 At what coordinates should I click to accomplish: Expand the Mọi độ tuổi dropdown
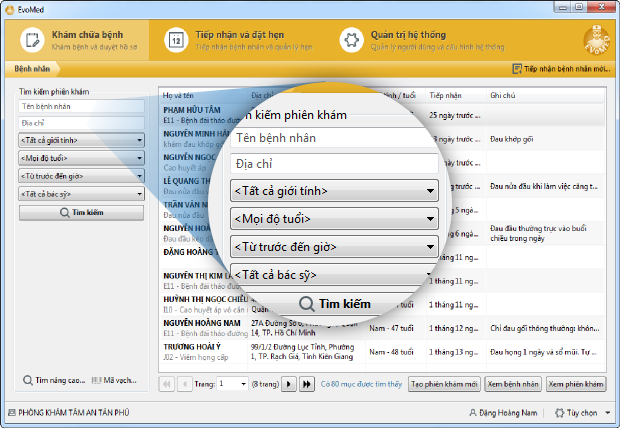[x=81, y=158]
